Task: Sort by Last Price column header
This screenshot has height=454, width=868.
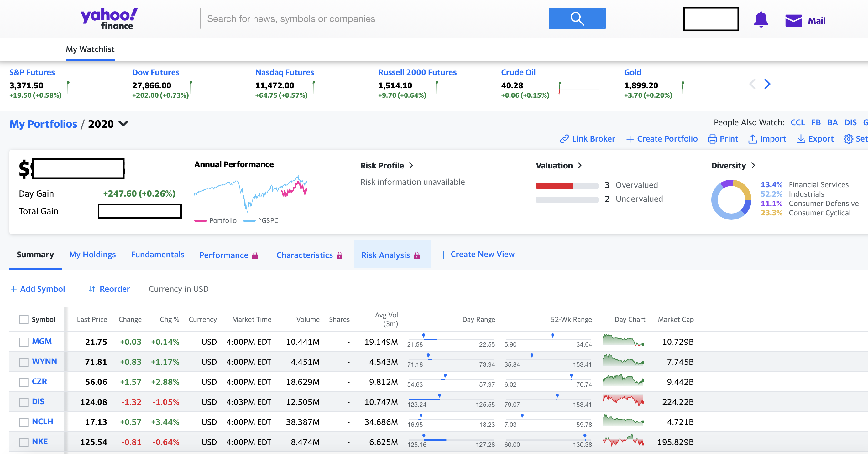Action: pyautogui.click(x=92, y=319)
